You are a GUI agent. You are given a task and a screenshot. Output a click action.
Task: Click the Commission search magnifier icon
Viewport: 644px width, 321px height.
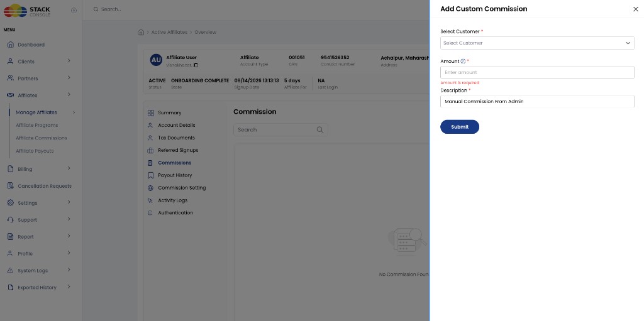[320, 129]
